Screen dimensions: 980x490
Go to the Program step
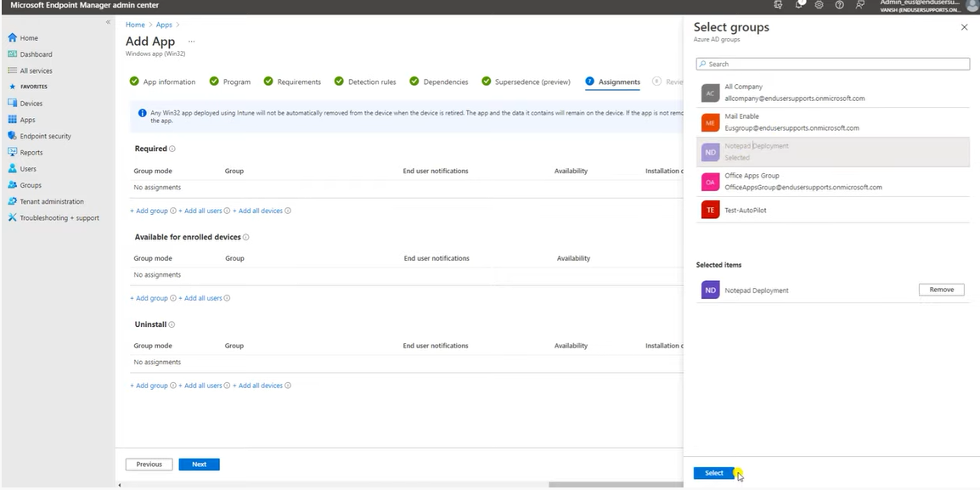point(230,82)
